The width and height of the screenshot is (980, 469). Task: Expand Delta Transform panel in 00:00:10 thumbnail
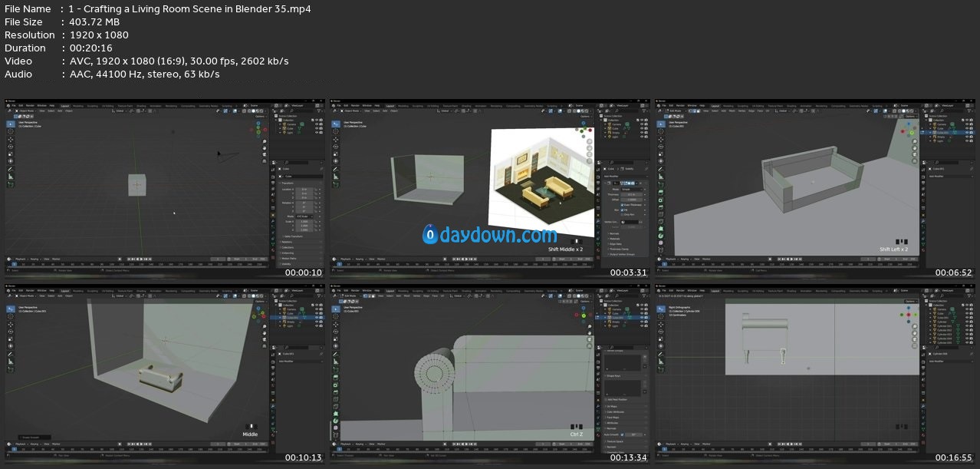click(x=293, y=236)
